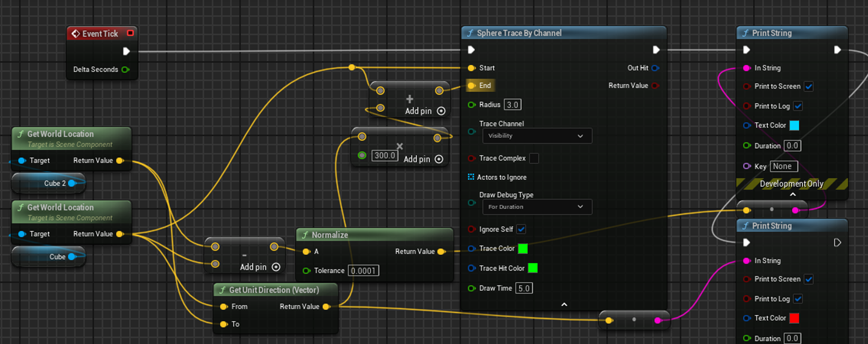Viewport: 868px width, 344px height.
Task: Click the Key None field
Action: [x=783, y=166]
